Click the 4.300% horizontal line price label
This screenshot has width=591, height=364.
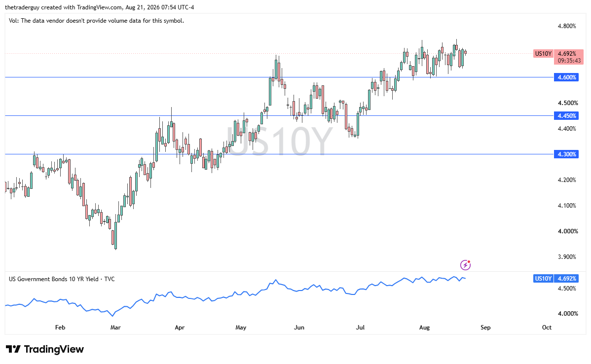tap(566, 154)
